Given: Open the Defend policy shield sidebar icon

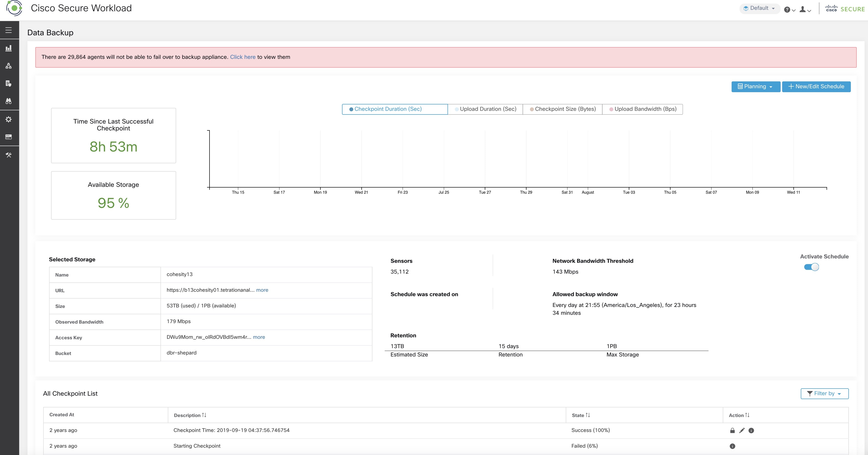Looking at the screenshot, I should 9,84.
